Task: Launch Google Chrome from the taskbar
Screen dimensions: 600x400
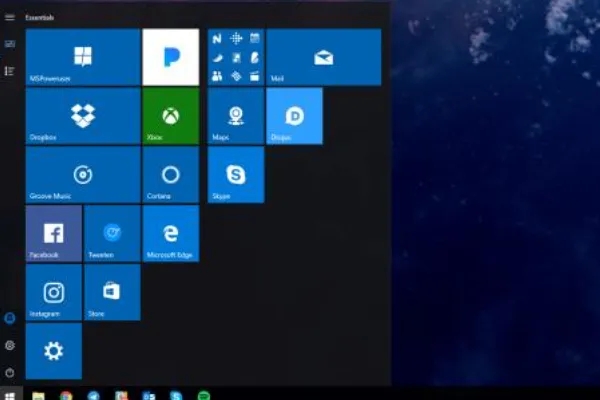Action: [66, 395]
